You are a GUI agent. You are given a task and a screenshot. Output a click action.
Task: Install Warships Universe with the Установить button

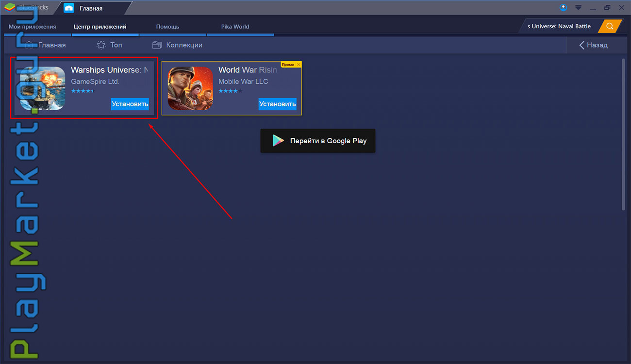click(x=130, y=104)
